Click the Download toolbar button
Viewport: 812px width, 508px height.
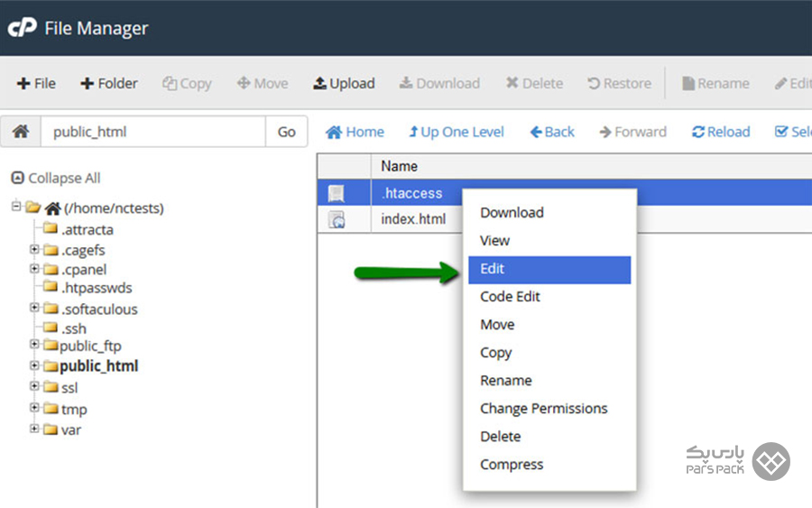[439, 83]
